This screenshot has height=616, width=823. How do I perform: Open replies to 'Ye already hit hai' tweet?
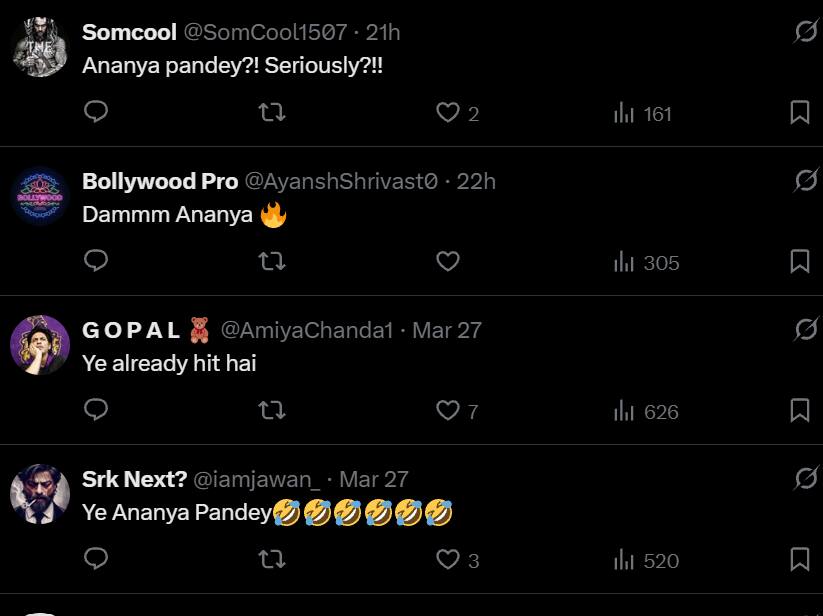click(x=96, y=412)
